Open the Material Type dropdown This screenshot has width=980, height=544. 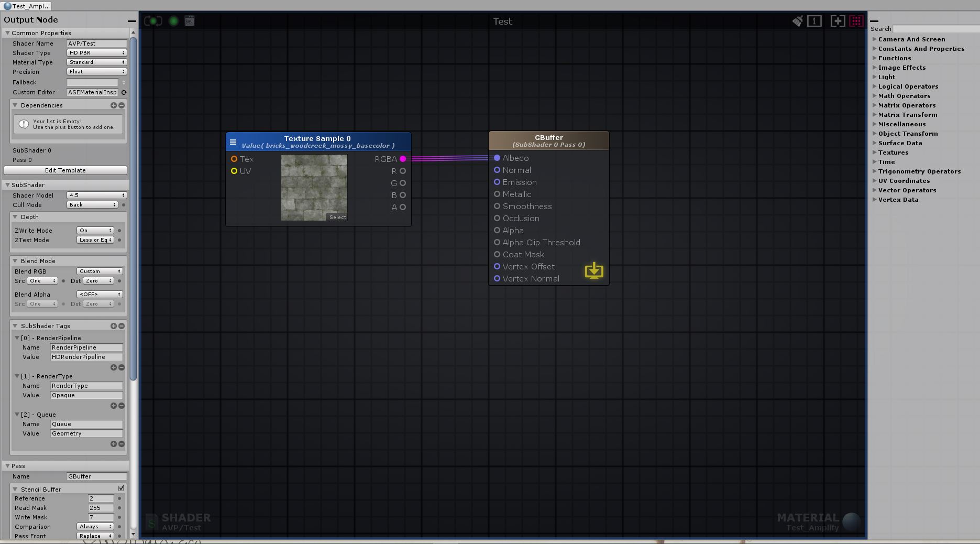[x=97, y=62]
